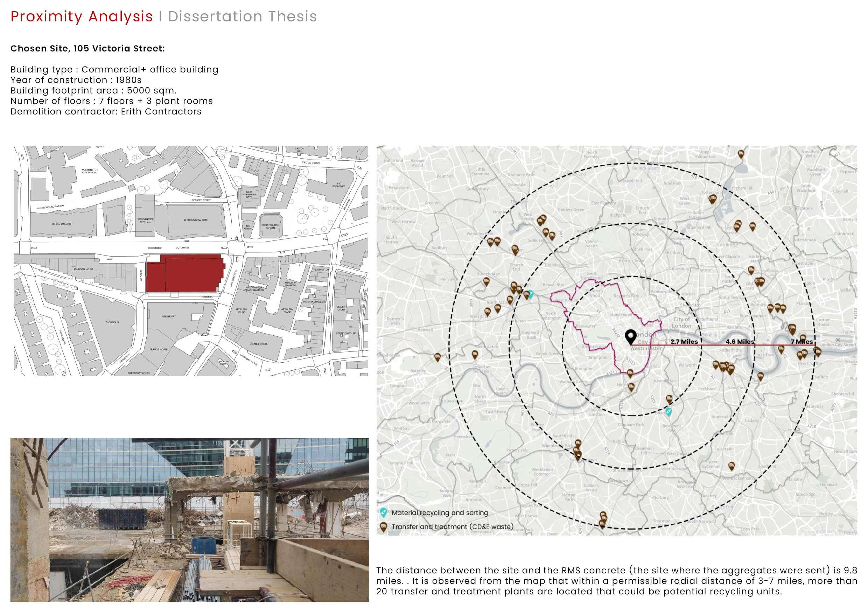Click the 7 Miles radius label
Screen dimensions: 868x614
click(x=801, y=341)
